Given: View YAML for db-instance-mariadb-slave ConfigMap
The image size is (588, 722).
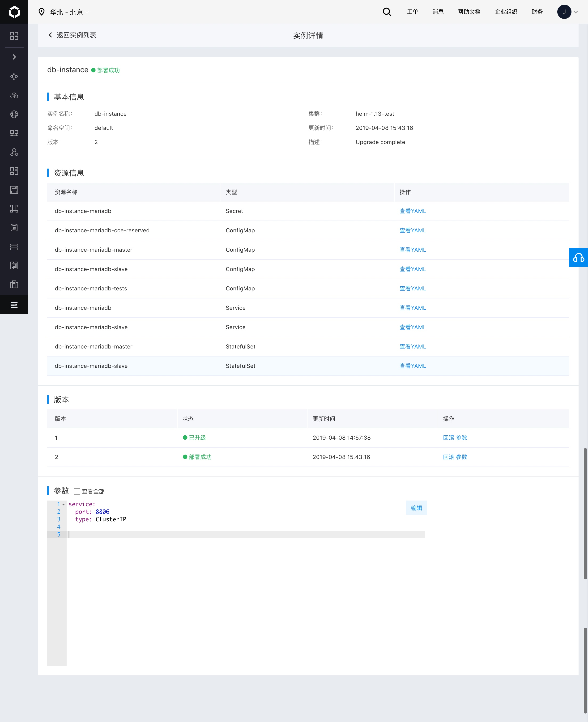Looking at the screenshot, I should [x=413, y=269].
